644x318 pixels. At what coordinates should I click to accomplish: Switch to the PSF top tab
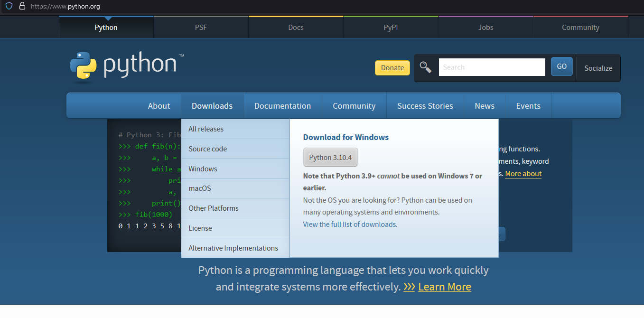tap(201, 28)
